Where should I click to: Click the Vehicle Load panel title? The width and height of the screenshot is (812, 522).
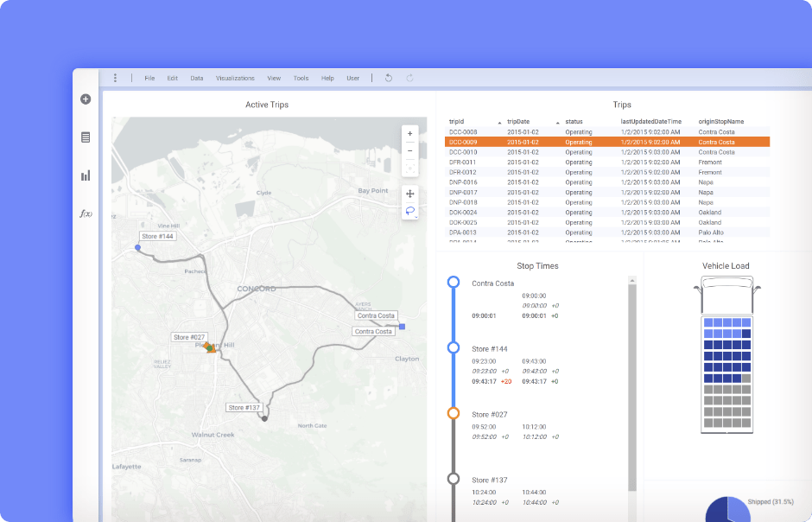tap(726, 265)
